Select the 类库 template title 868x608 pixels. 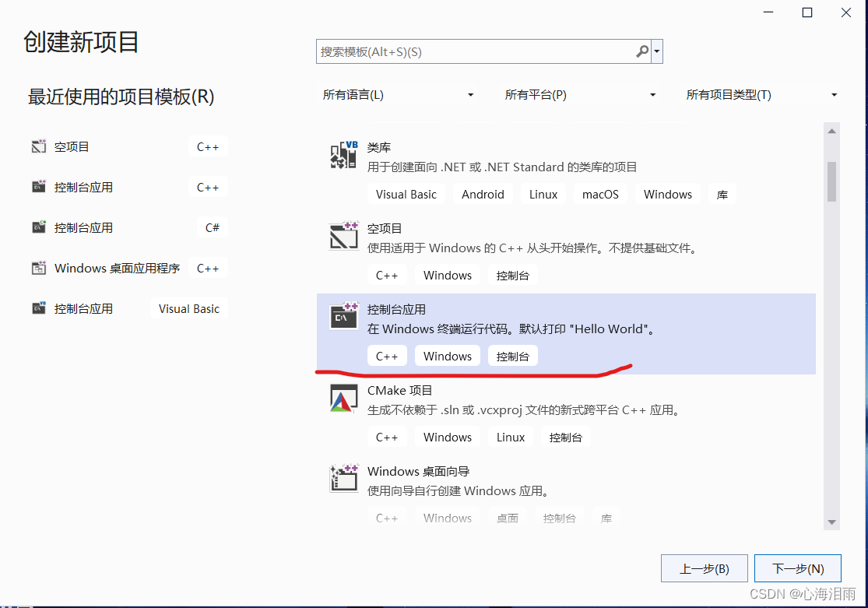pyautogui.click(x=379, y=147)
